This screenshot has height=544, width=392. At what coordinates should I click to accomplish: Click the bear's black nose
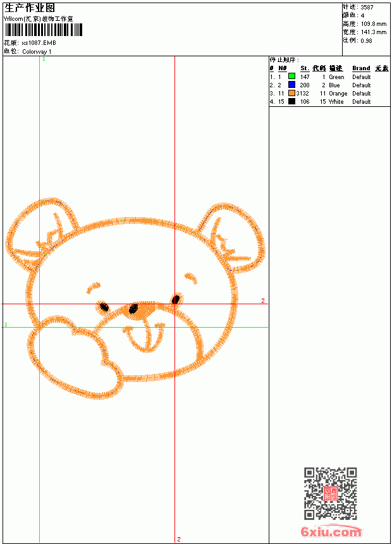133,309
